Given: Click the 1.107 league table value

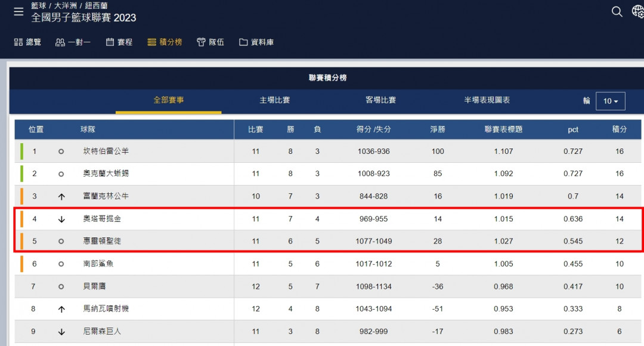Looking at the screenshot, I should (503, 151).
